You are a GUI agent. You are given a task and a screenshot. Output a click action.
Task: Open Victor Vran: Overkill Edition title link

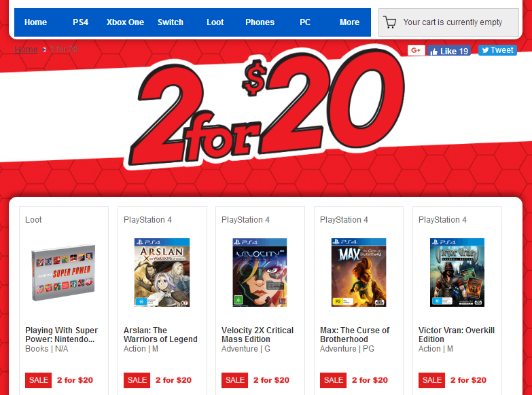click(x=457, y=335)
